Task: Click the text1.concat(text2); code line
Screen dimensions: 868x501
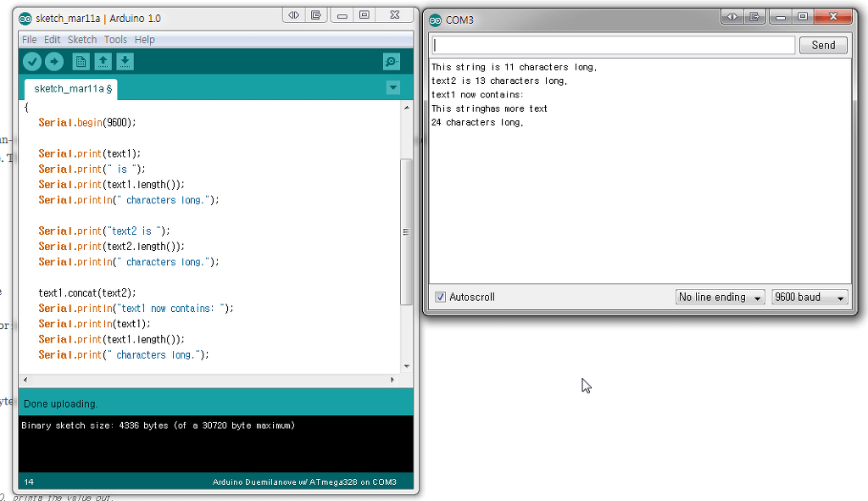Action: [87, 292]
